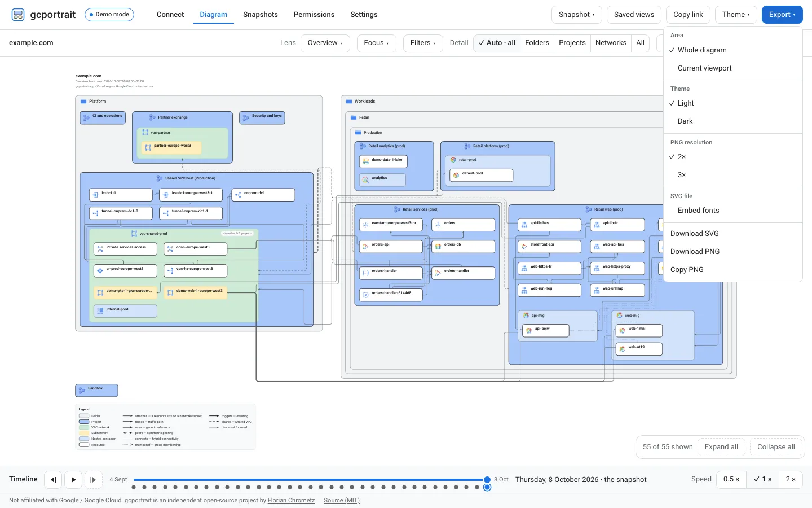Click the storefront-api Cloud Run icon
This screenshot has width=812, height=508.
pyautogui.click(x=524, y=247)
